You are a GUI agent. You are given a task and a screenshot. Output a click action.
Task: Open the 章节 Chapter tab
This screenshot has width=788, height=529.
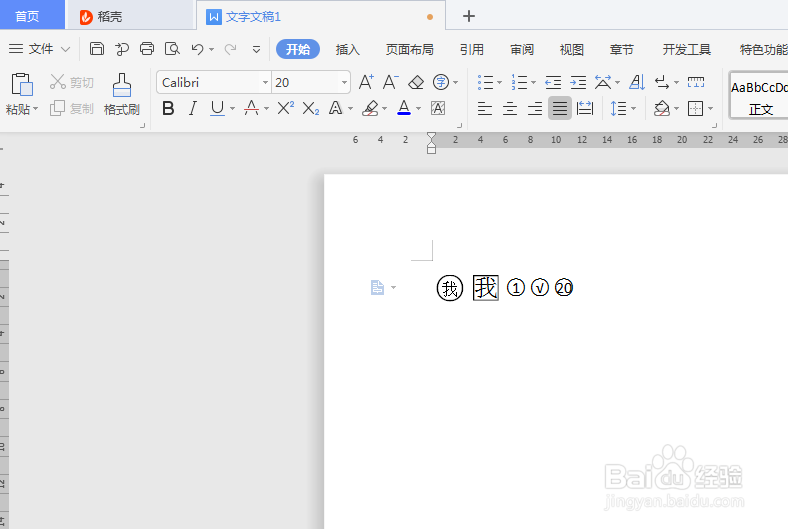tap(622, 49)
